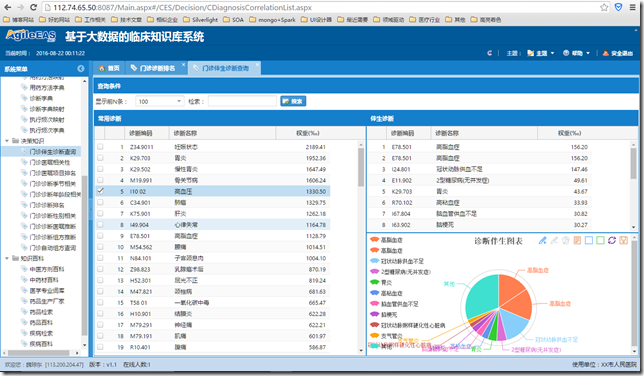Check the box for row 3 K29.502
The width and height of the screenshot is (644, 376).
[x=100, y=169]
